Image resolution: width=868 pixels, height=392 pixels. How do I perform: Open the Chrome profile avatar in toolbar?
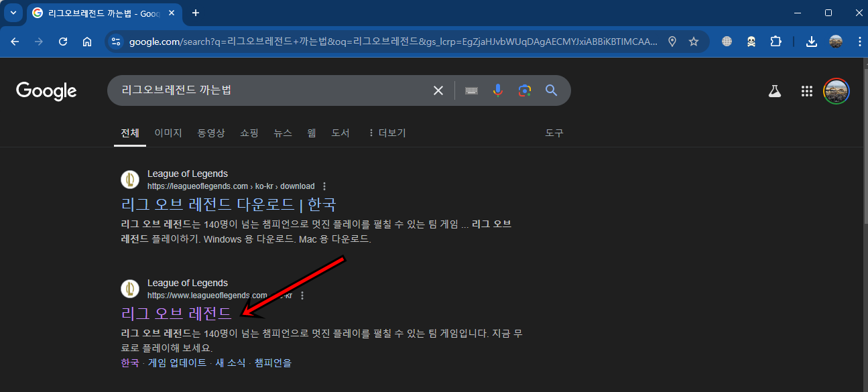[x=835, y=42]
